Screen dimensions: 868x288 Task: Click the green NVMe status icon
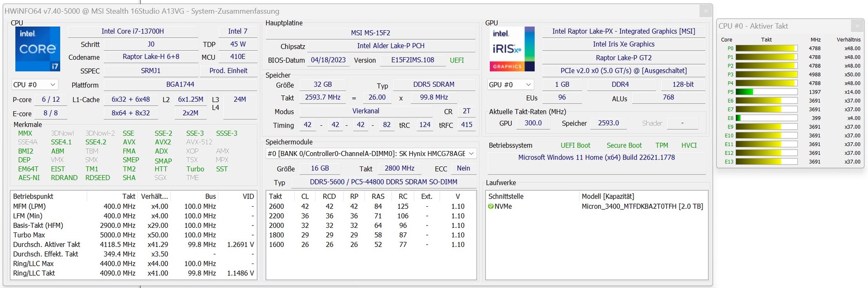[491, 207]
